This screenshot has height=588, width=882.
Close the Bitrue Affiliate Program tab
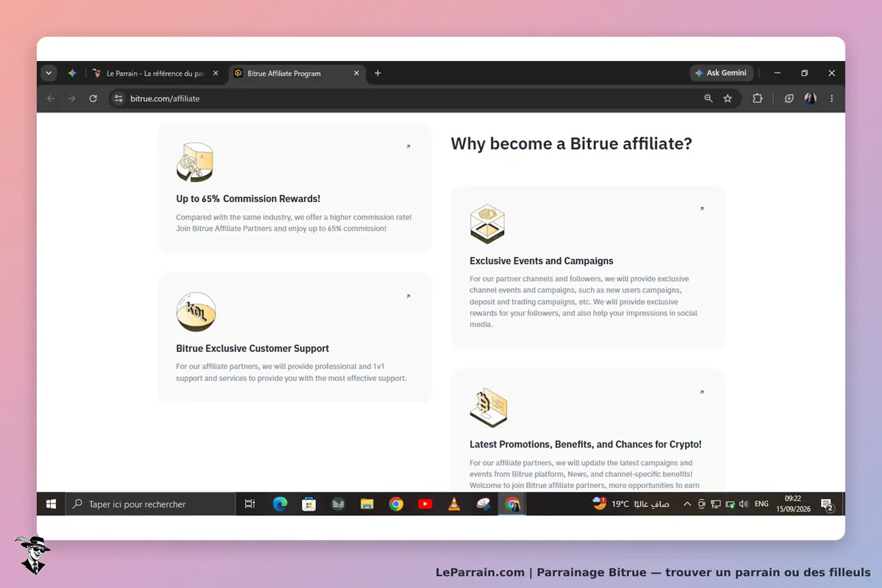356,73
